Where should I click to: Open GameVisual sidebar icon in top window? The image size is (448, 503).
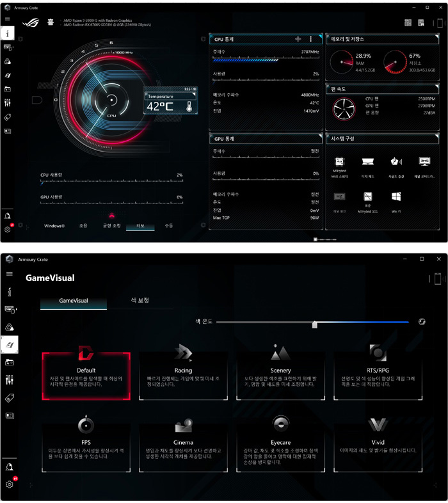click(8, 76)
